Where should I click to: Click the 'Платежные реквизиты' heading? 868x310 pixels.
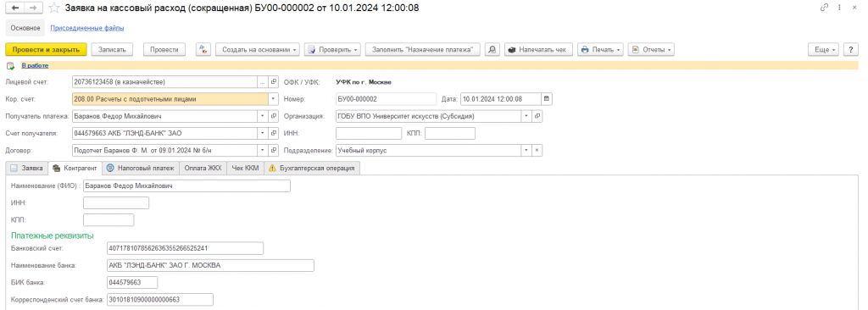52,235
